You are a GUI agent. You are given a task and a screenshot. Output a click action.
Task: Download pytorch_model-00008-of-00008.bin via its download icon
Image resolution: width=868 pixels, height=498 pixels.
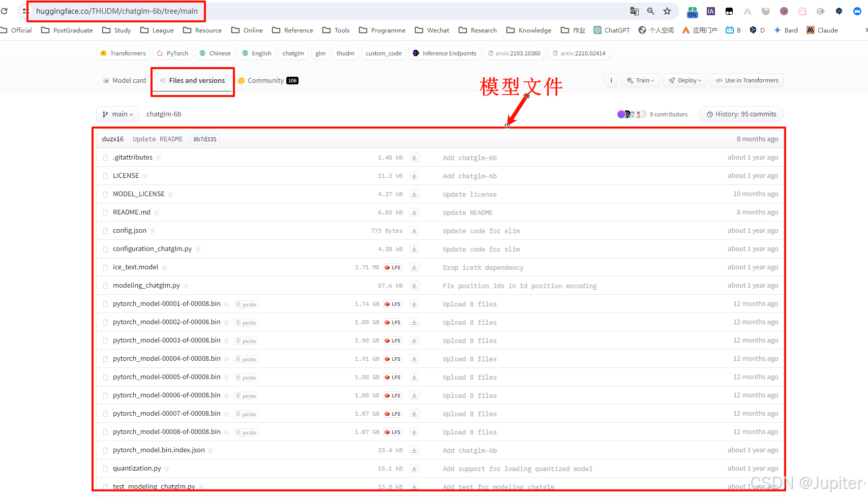tap(414, 432)
